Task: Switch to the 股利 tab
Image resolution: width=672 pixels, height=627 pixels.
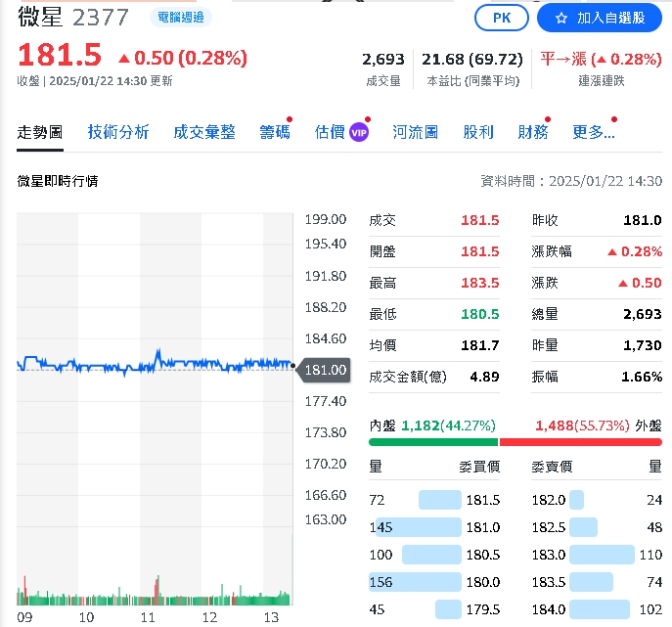Action: pyautogui.click(x=478, y=132)
